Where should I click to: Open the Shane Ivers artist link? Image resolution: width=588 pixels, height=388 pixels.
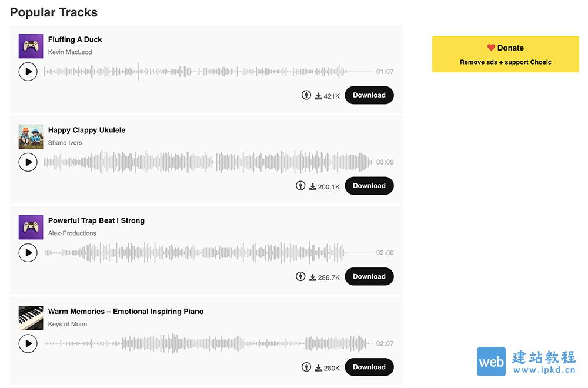click(x=65, y=143)
